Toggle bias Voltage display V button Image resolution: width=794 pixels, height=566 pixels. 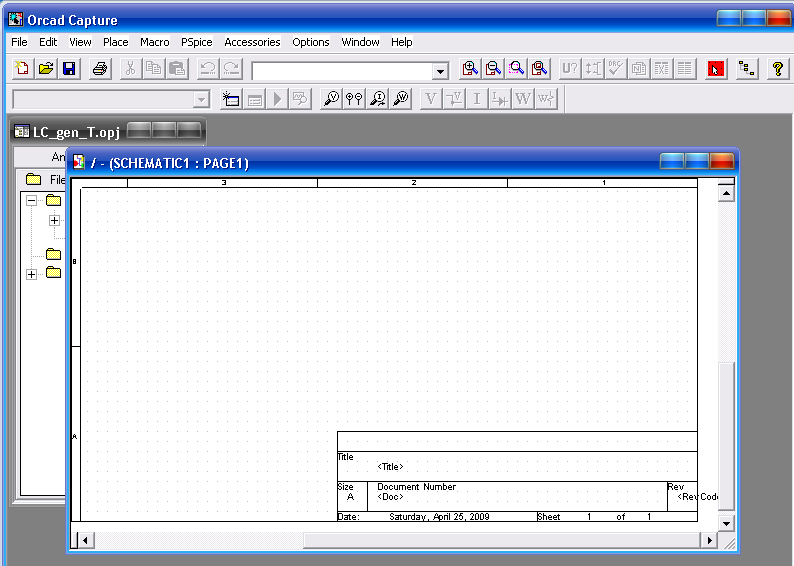tap(431, 99)
